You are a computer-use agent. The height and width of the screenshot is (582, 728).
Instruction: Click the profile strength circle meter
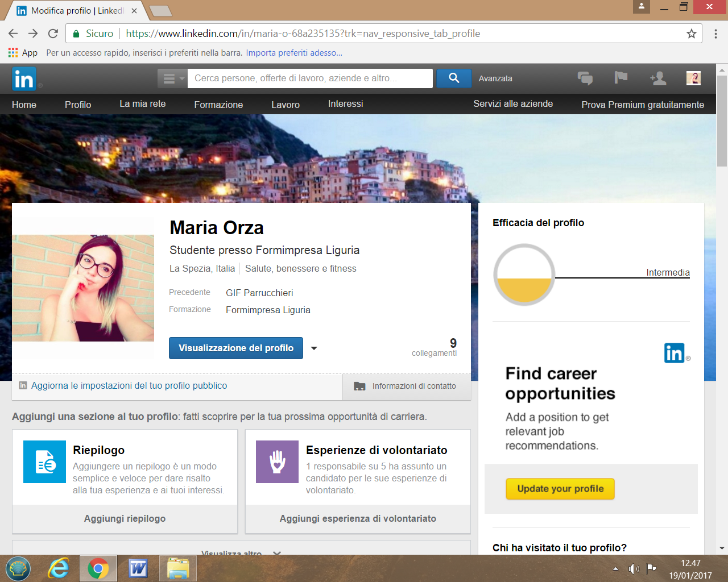524,275
